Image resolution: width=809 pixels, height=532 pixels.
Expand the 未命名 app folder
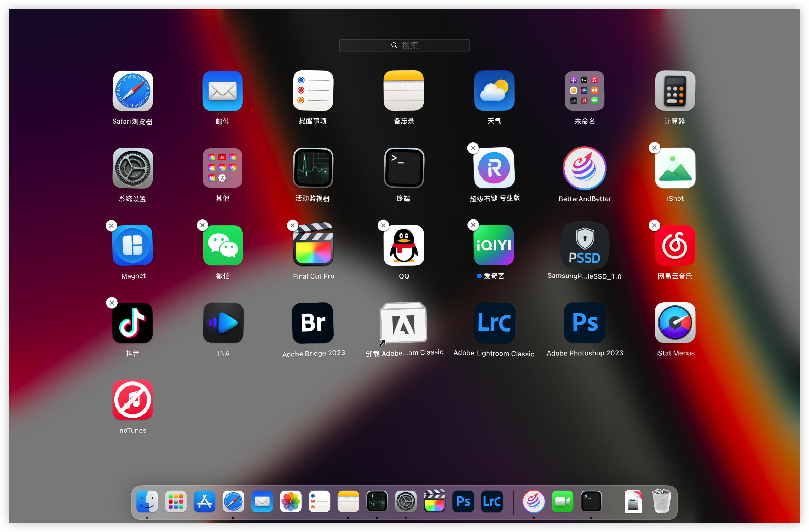click(585, 90)
